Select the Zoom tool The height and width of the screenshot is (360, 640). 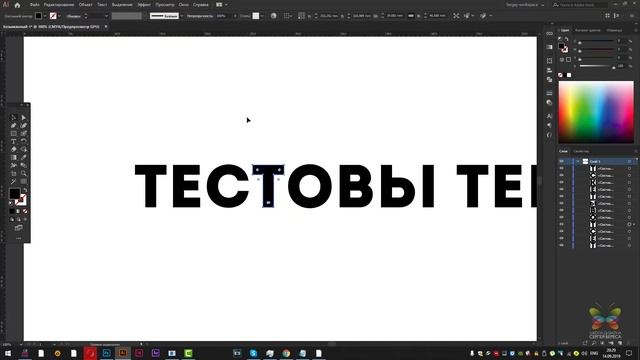point(24,173)
